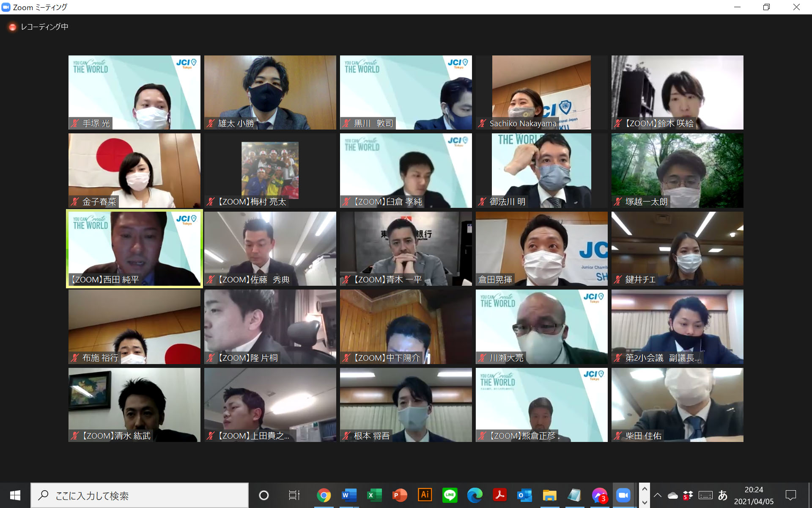Open Task View button
812x508 pixels.
pos(294,495)
